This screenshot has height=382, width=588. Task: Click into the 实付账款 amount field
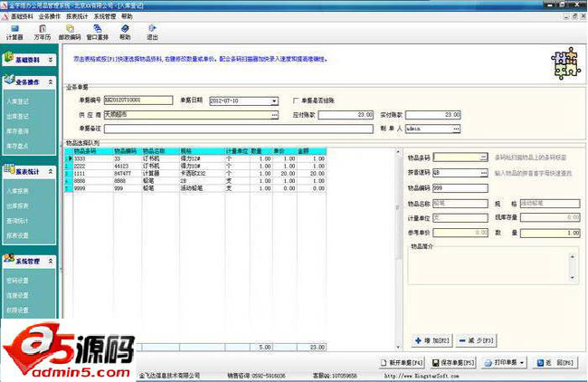coord(433,115)
